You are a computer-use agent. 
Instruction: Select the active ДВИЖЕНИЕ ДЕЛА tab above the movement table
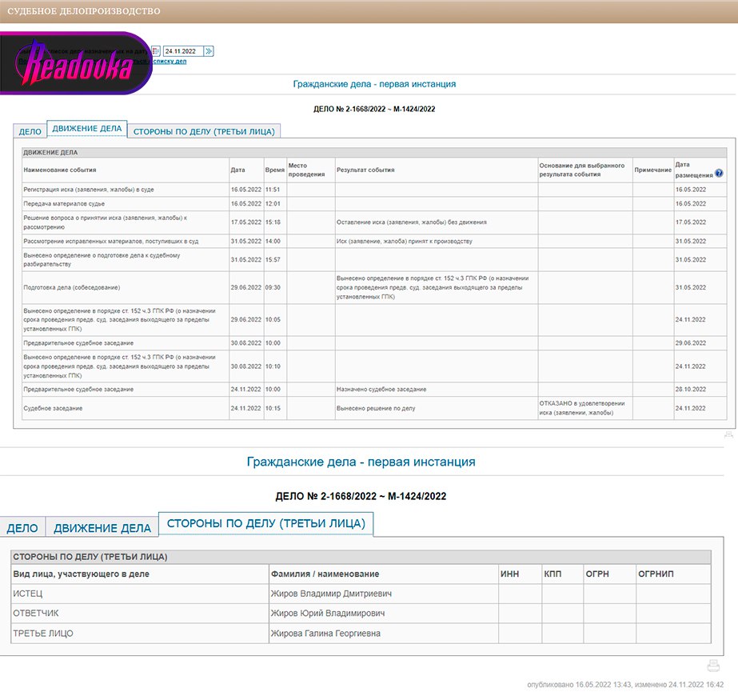[x=87, y=129]
